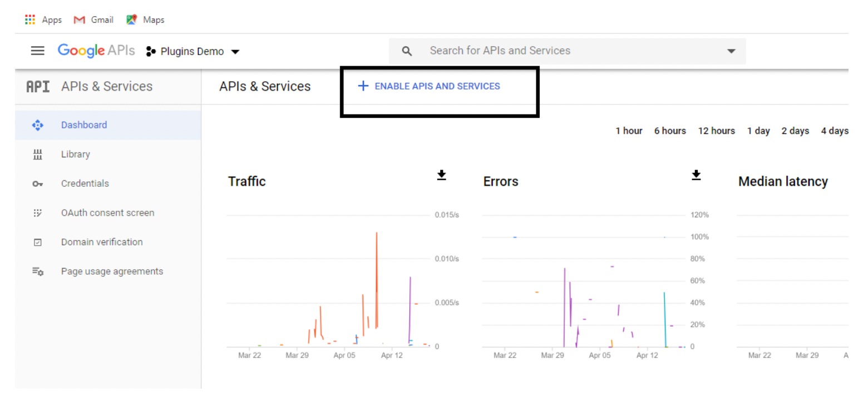Click the OAuth consent screen icon
Screen dimensions: 868x407
(38, 213)
